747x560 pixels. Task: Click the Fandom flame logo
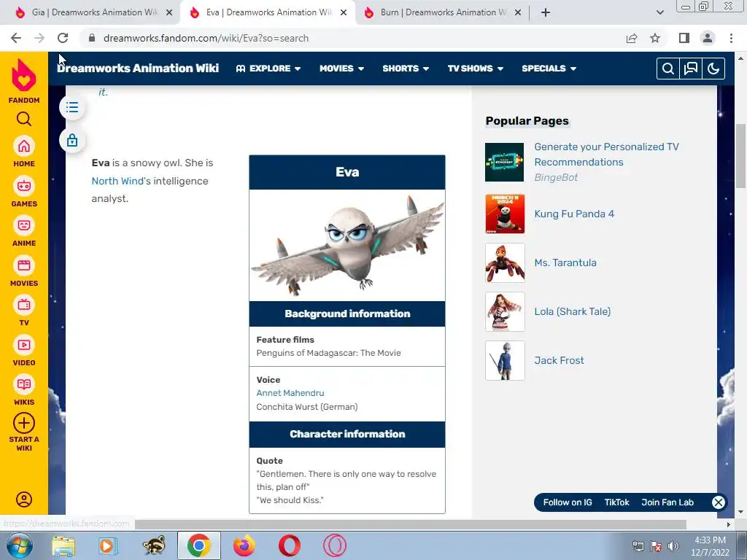click(24, 75)
